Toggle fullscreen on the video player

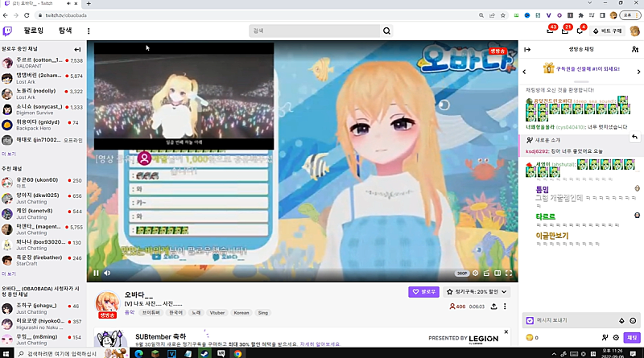click(x=509, y=273)
